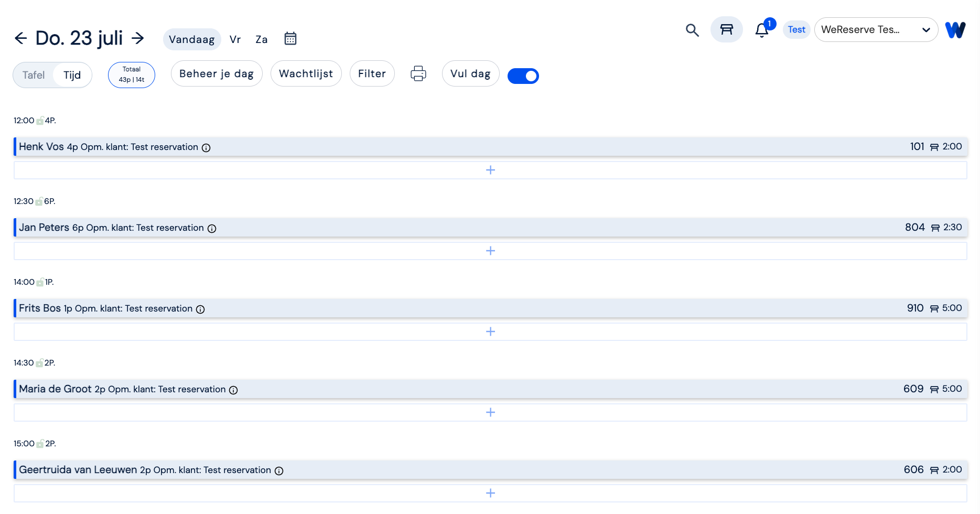
Task: Click the Test label badge
Action: click(796, 30)
